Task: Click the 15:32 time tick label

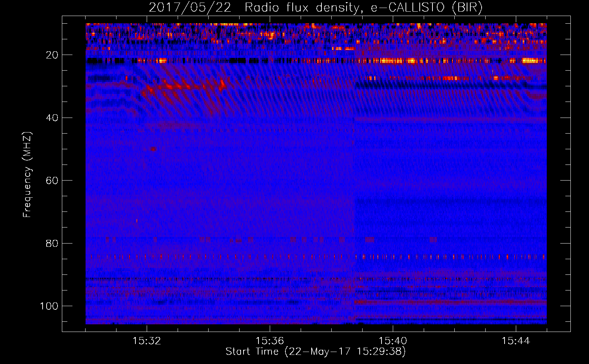Action: (147, 341)
